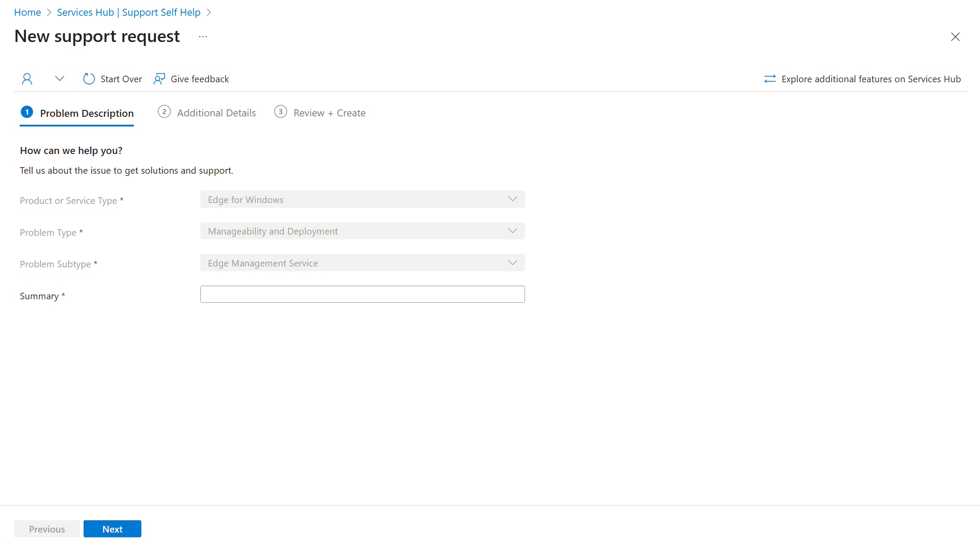This screenshot has height=543, width=980.
Task: Expand the Product or Service Type dropdown
Action: (513, 199)
